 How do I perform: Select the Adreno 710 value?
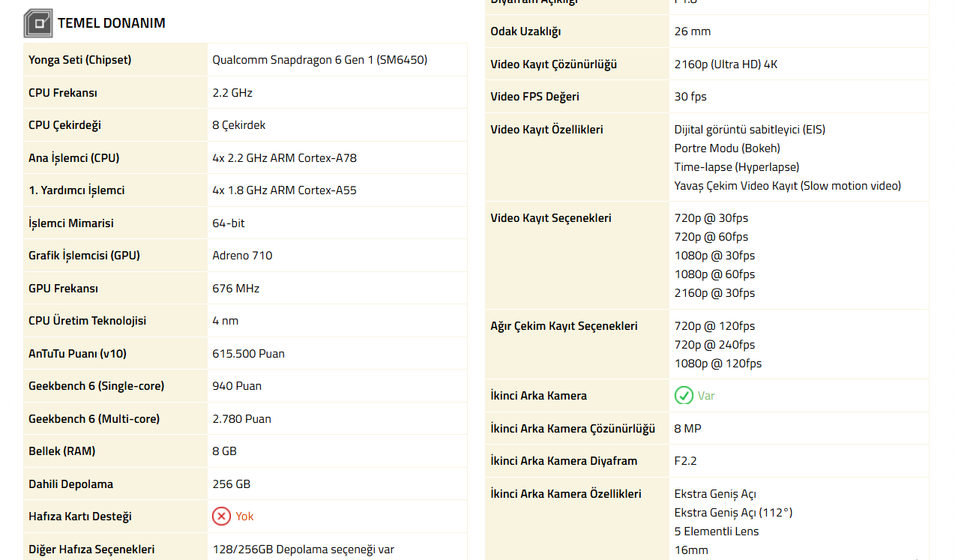click(x=242, y=256)
